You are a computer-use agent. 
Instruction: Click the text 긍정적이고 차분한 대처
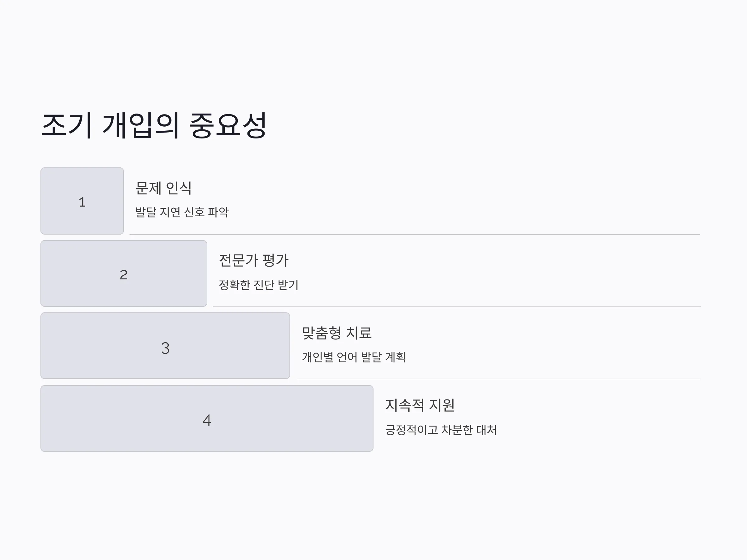pos(441,430)
